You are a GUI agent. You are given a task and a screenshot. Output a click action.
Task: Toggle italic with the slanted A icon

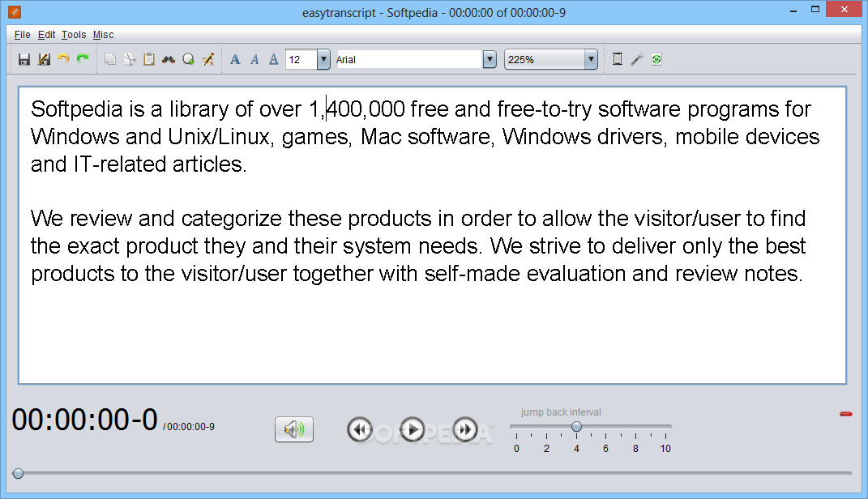254,59
